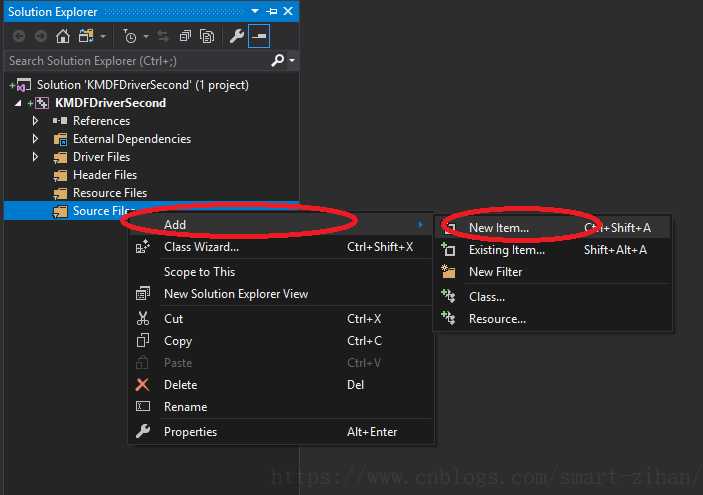Click the Class... menu icon
703x495 pixels.
[448, 296]
